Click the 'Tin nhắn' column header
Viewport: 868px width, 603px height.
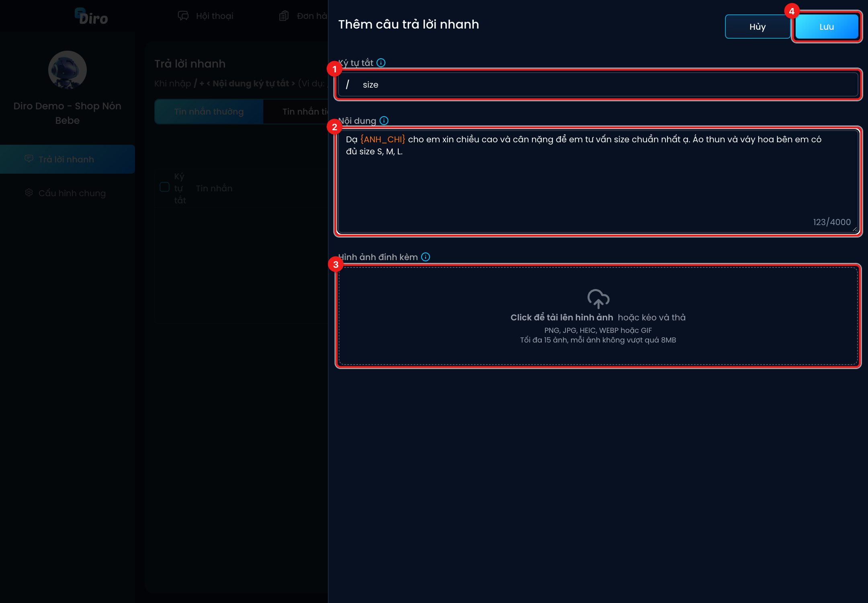tap(214, 188)
